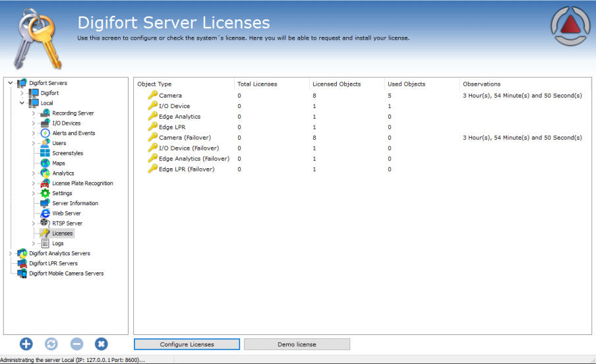The height and width of the screenshot is (364, 596).
Task: Collapse the Digifort Servers root node
Action: pos(11,82)
